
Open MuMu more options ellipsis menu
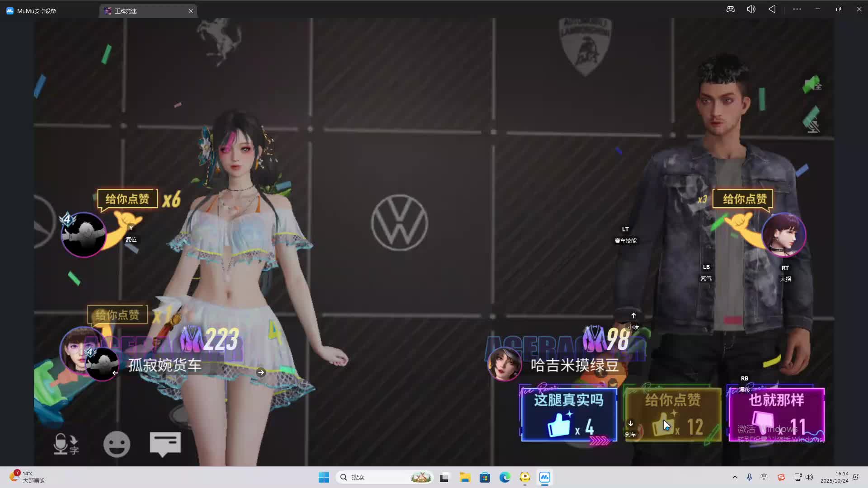click(x=797, y=9)
